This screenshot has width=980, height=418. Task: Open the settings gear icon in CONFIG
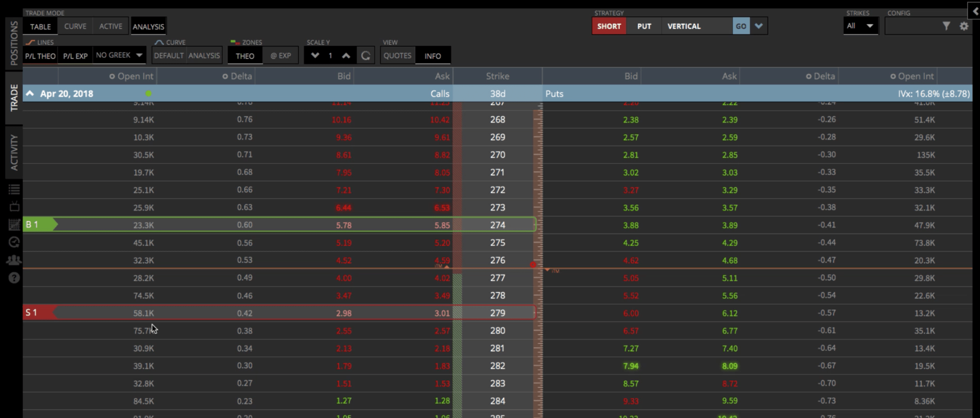coord(964,26)
